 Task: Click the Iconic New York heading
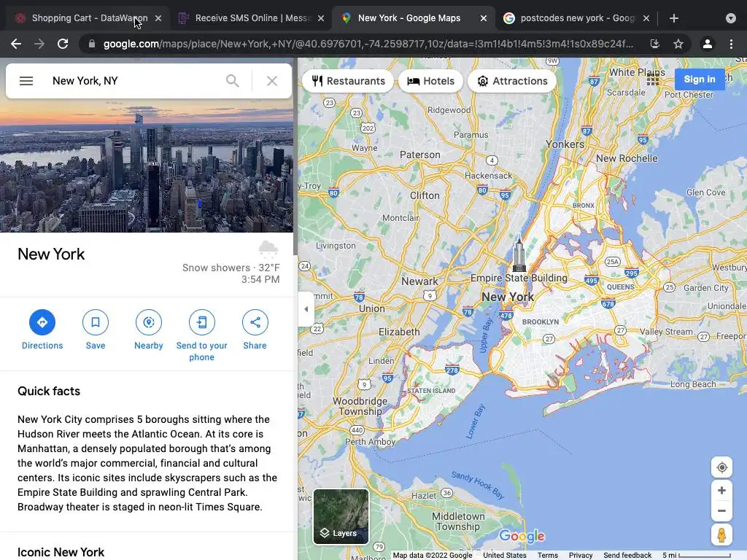[x=61, y=553]
